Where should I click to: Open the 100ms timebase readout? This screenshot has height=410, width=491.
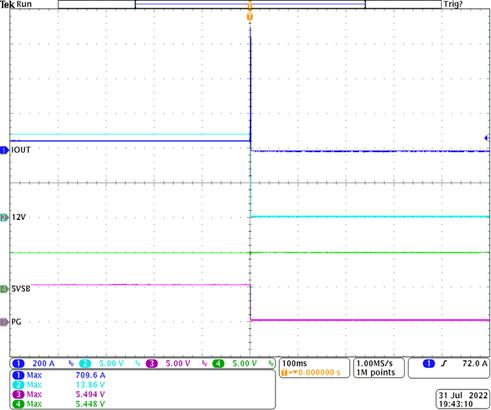(x=314, y=368)
